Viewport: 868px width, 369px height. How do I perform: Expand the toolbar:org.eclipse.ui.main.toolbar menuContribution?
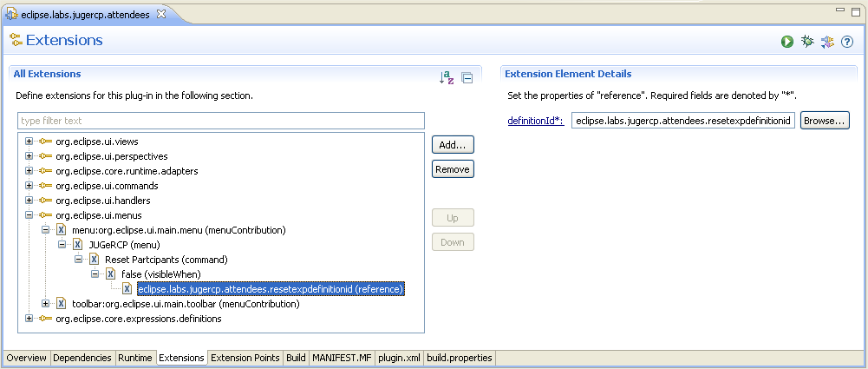click(x=45, y=304)
